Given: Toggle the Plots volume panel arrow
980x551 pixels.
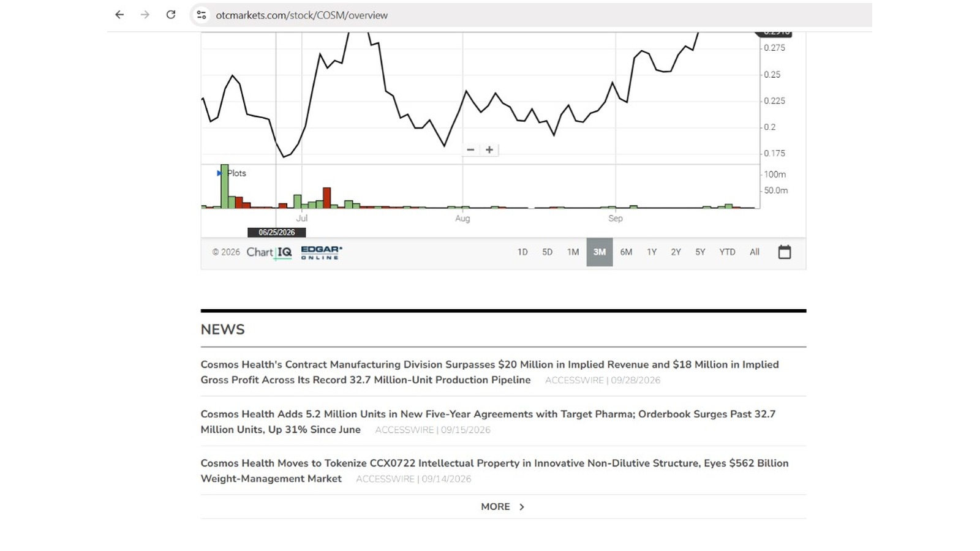Looking at the screenshot, I should pyautogui.click(x=219, y=173).
